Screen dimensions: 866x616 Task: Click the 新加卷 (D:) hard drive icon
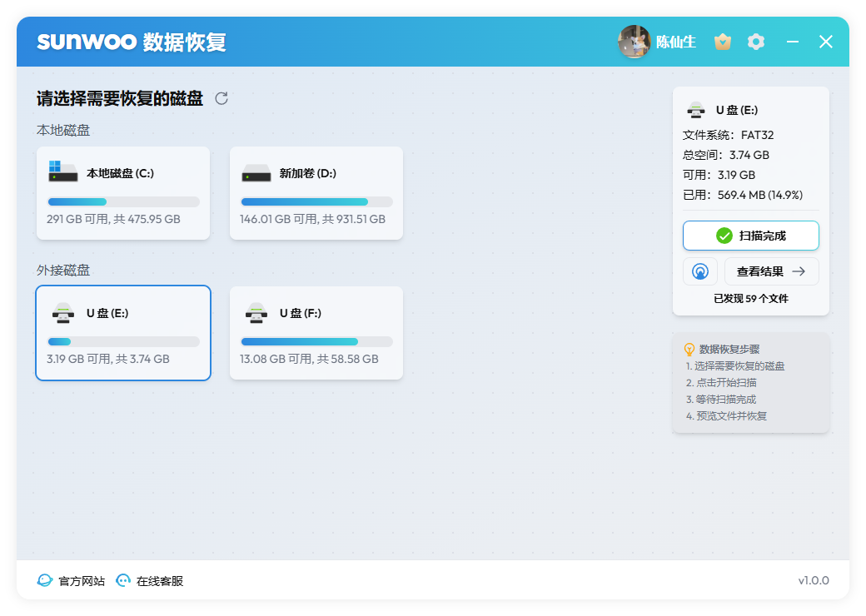[256, 174]
